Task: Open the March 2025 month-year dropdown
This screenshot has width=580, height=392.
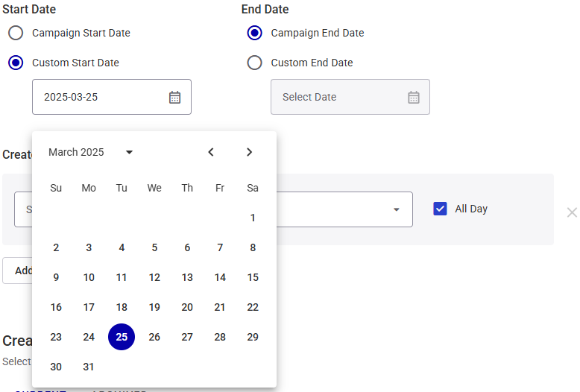Action: (129, 152)
